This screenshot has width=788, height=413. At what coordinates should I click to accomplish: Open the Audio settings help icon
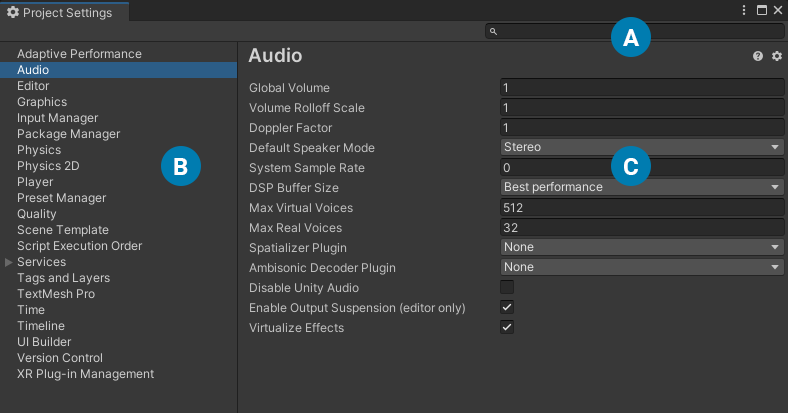[758, 57]
